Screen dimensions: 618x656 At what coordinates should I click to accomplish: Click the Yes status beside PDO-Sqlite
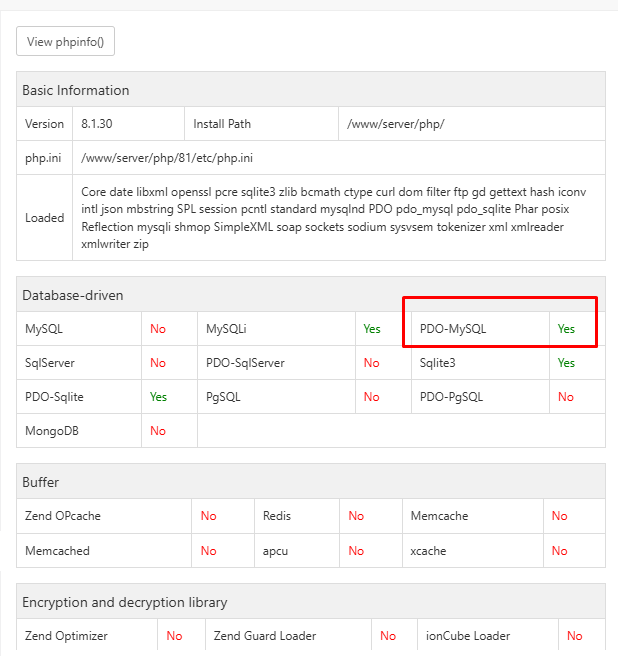(x=158, y=396)
